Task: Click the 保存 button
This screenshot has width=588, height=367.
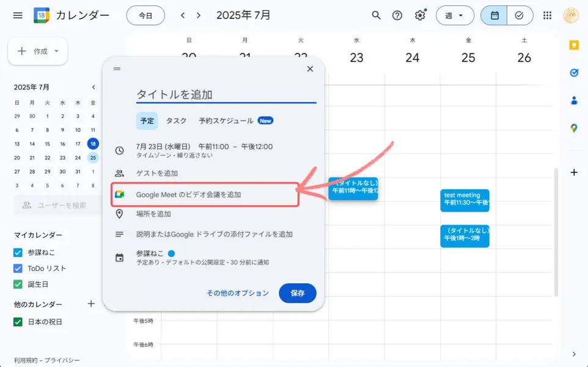Action: 298,293
